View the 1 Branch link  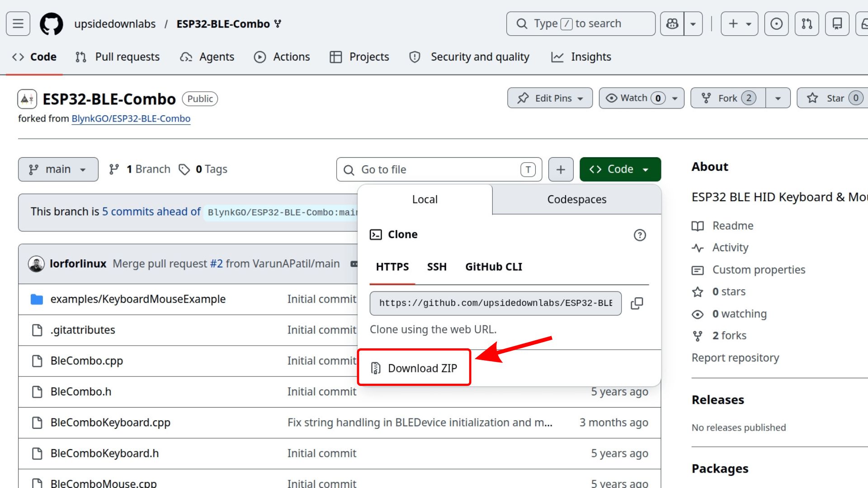[140, 169]
